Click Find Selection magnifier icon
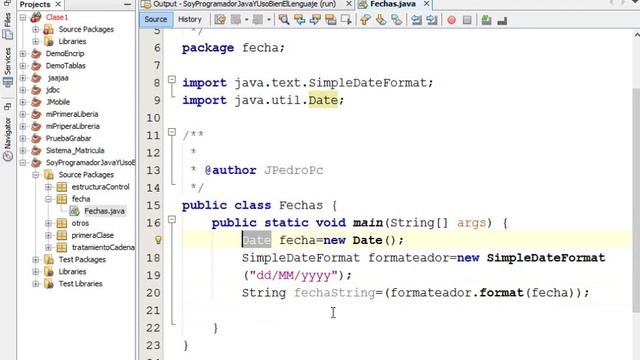The width and height of the screenshot is (640, 360). (x=284, y=20)
